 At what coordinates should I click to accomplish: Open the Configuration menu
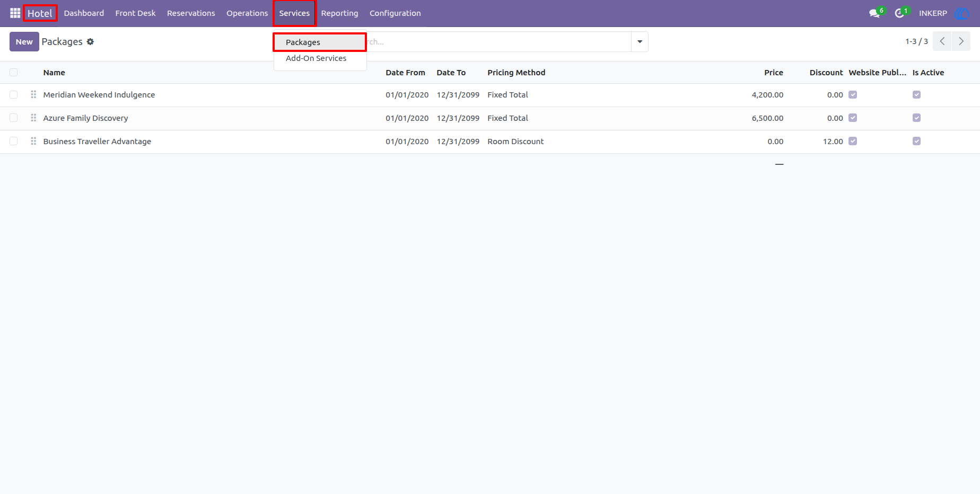[395, 13]
